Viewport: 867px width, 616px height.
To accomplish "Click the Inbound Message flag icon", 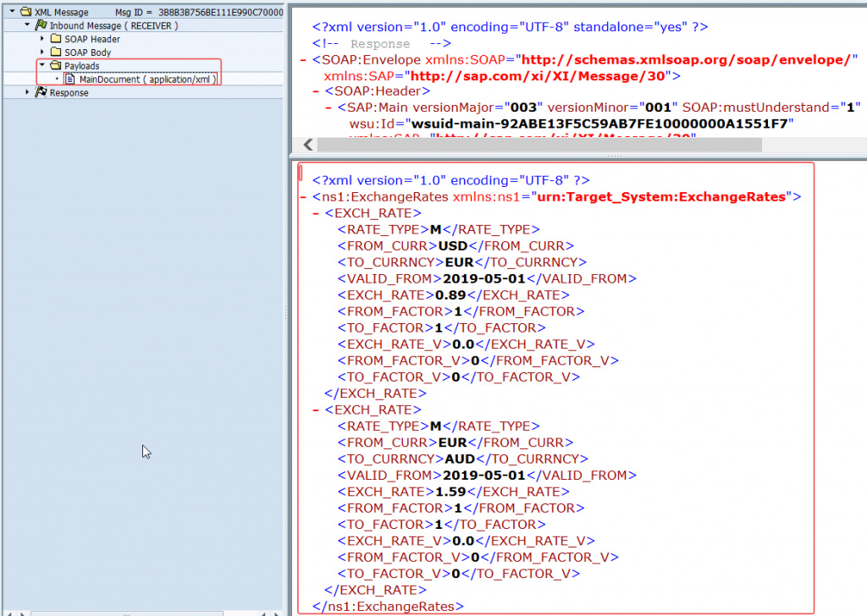I will tap(41, 25).
